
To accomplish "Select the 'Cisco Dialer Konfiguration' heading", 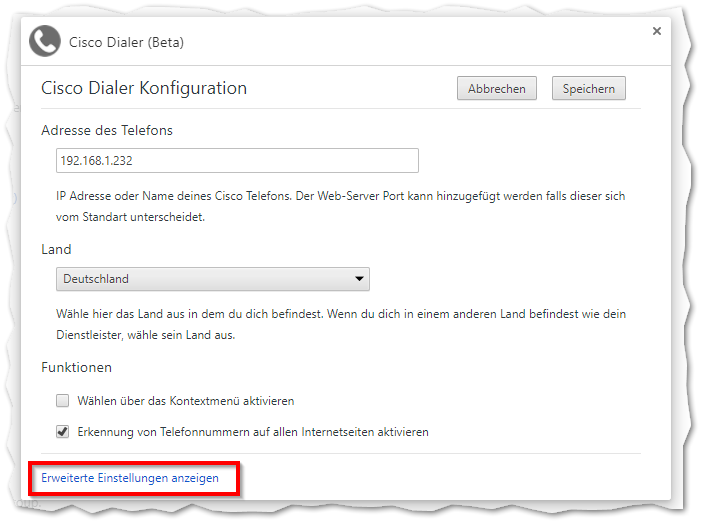I will 144,88.
